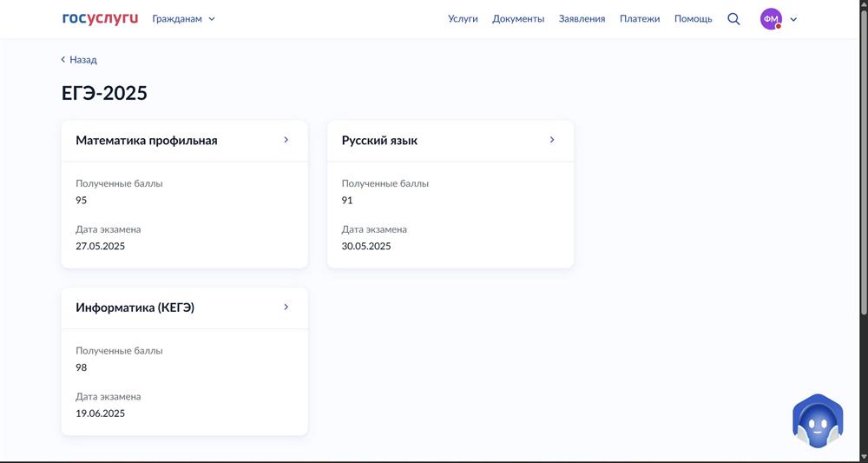This screenshot has height=463, width=868.
Task: Open the Математика профильная card title
Action: [x=147, y=141]
